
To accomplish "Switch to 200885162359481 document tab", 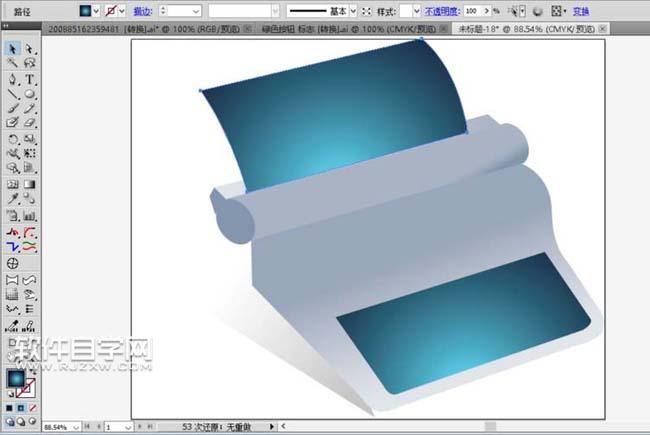I will tap(144, 29).
